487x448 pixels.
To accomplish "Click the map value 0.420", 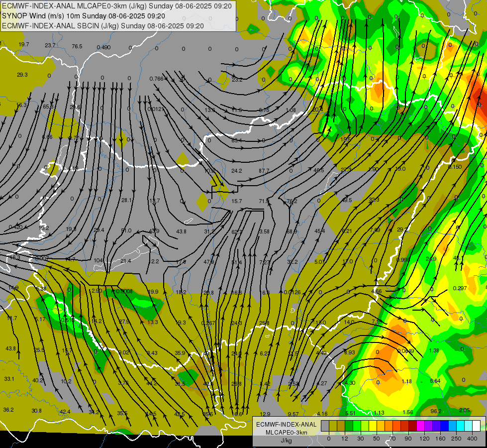I will pyautogui.click(x=15, y=227).
